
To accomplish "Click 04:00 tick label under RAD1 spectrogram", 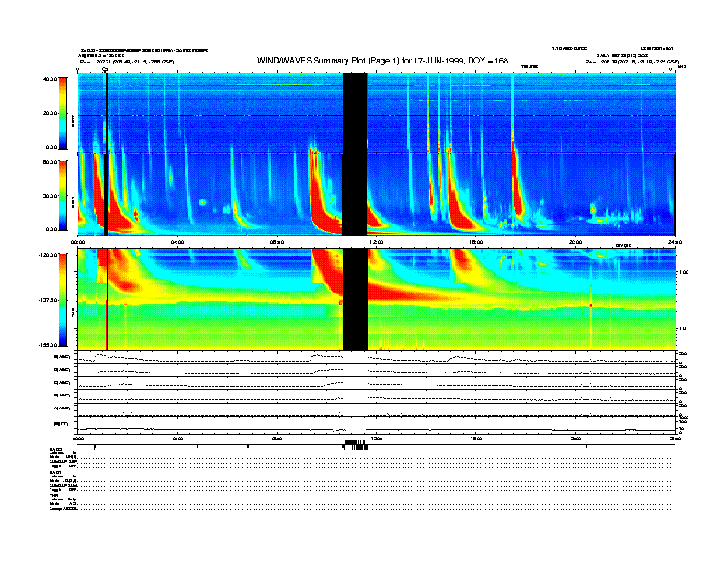I will coord(177,242).
